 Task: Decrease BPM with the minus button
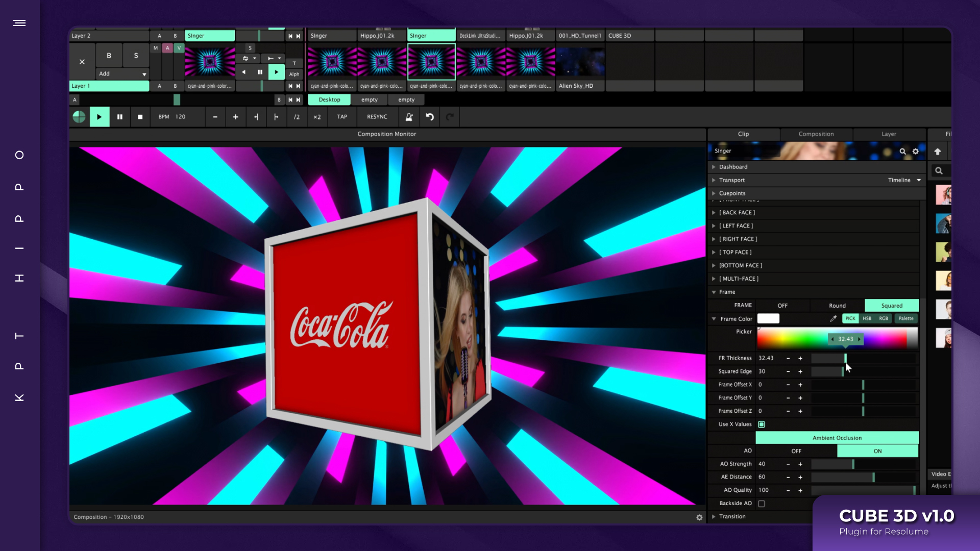pos(215,117)
